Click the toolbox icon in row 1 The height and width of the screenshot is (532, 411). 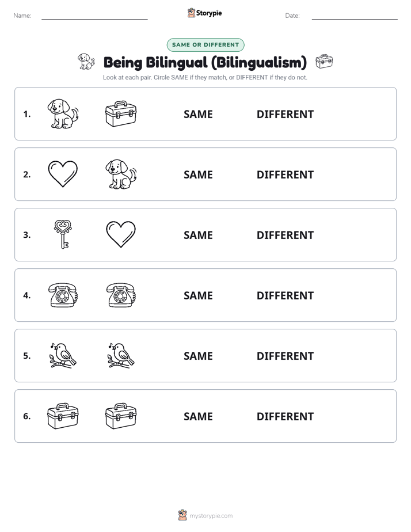click(121, 113)
